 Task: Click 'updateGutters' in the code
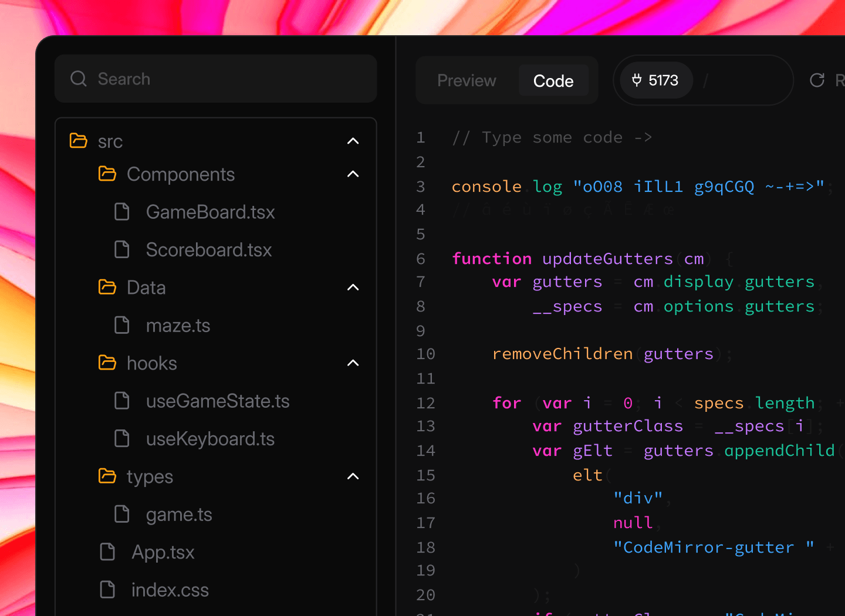[607, 259]
